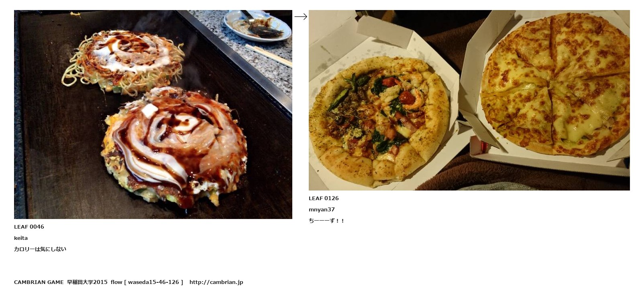Click the CAMBRIAN GAME footer title
644x292 pixels.
pos(39,282)
